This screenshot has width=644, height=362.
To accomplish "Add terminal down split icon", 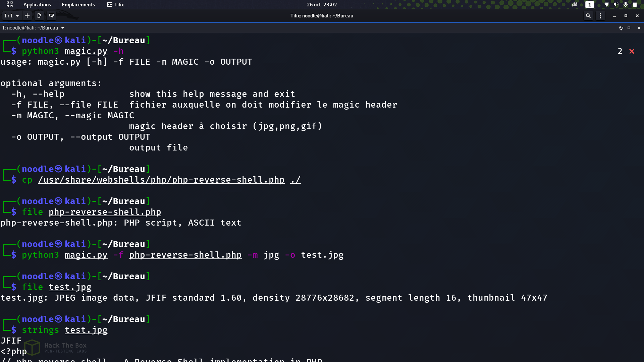I will click(x=51, y=16).
